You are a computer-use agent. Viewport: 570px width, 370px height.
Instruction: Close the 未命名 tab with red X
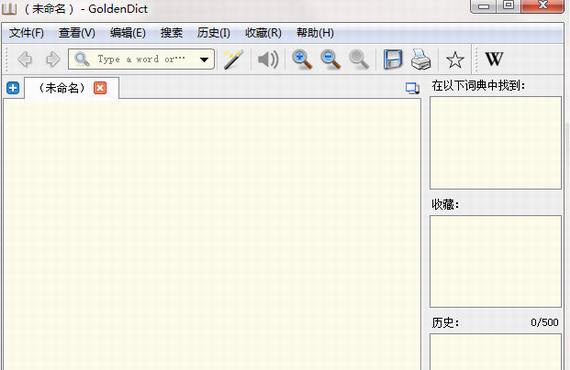click(x=100, y=88)
